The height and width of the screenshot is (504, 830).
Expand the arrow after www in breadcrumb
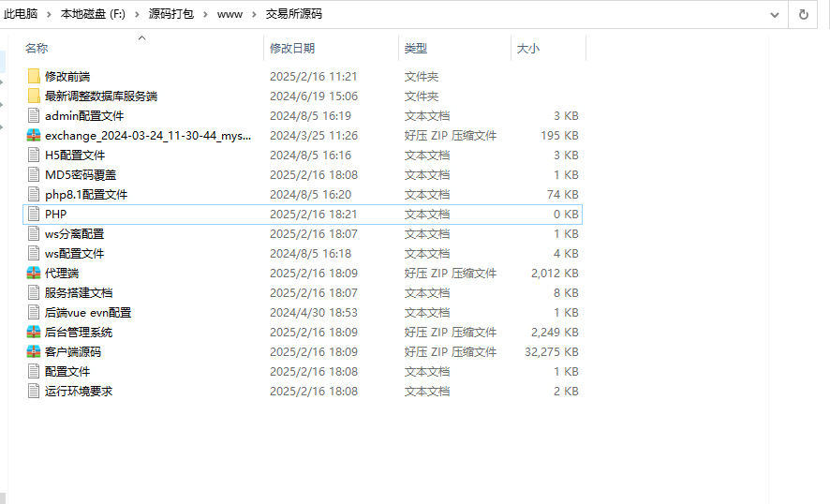click(x=254, y=14)
